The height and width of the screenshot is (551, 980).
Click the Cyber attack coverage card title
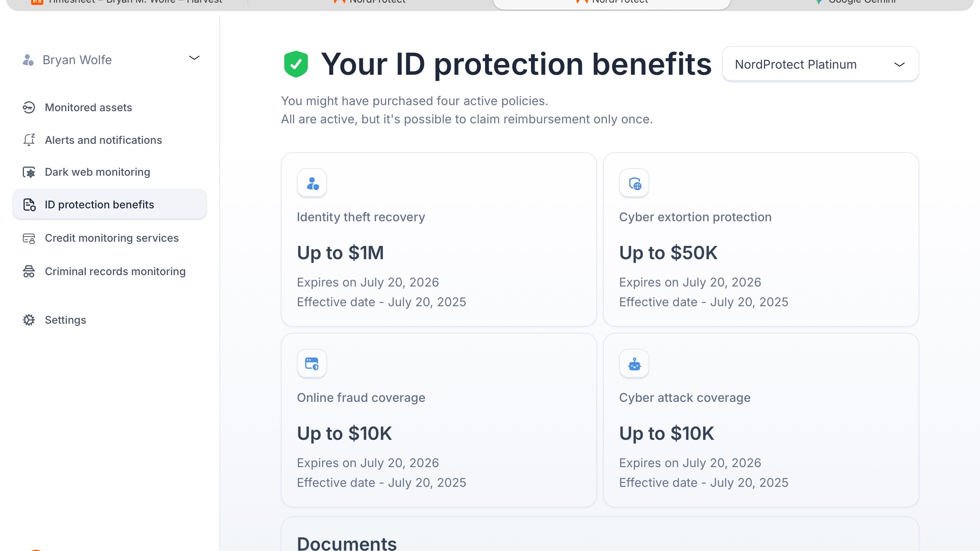pos(685,398)
